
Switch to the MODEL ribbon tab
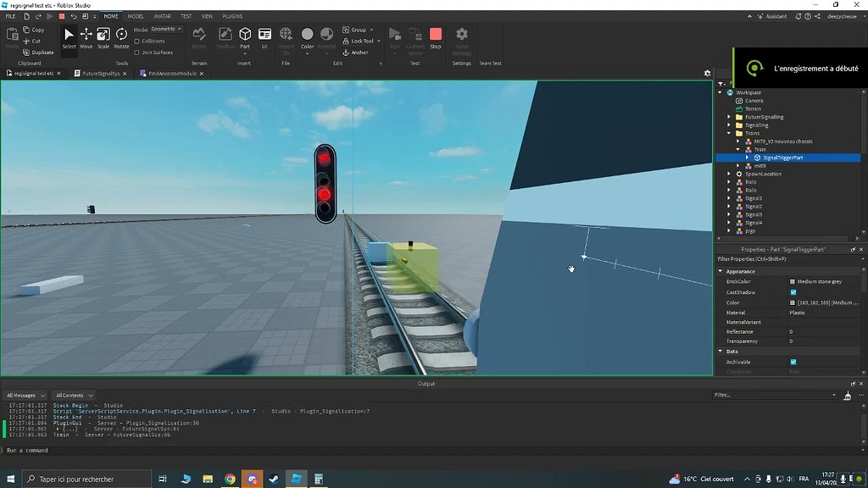click(136, 16)
